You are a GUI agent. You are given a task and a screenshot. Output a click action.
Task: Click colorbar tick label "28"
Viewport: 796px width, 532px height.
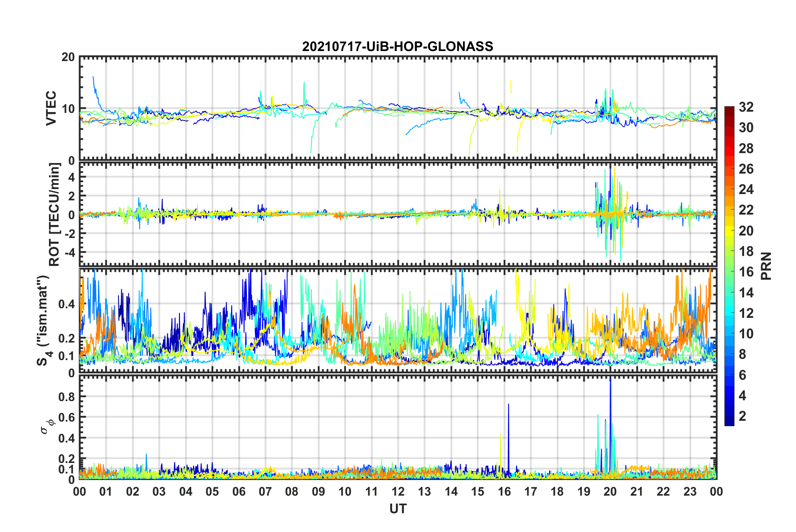coord(746,148)
